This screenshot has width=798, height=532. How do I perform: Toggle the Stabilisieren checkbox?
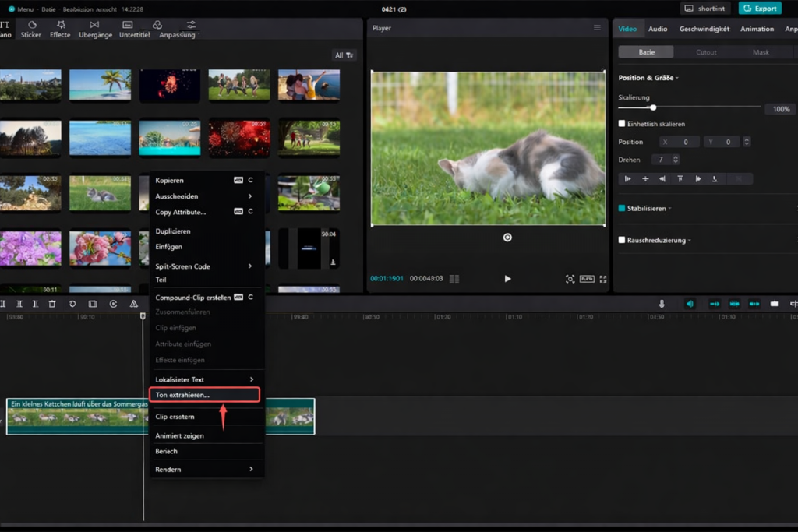621,208
